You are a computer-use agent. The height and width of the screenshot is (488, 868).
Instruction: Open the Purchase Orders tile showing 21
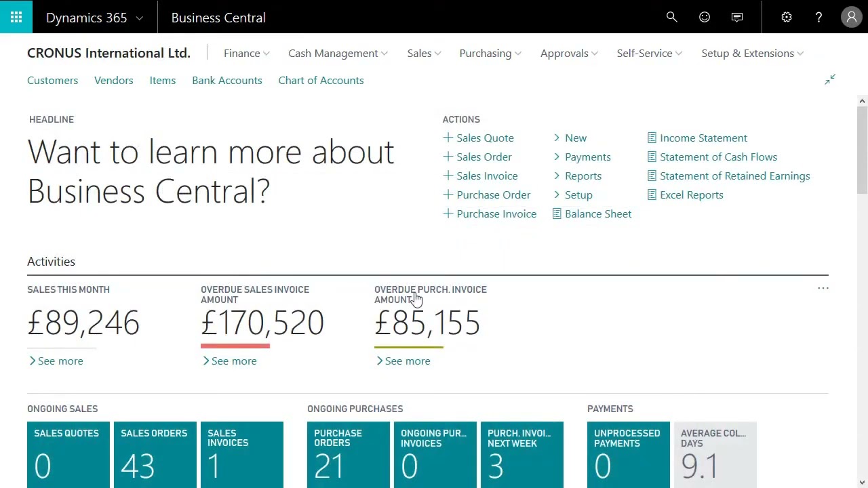pyautogui.click(x=349, y=455)
